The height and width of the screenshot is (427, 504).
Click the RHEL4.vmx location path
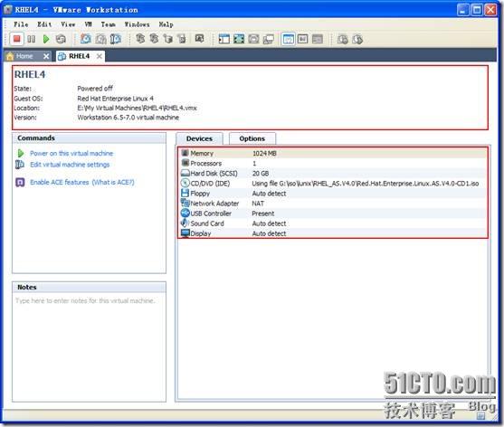click(137, 108)
